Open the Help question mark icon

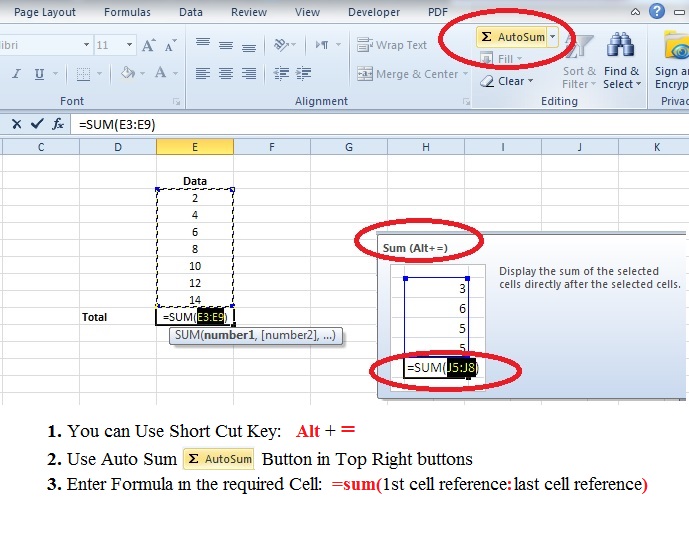coord(657,11)
